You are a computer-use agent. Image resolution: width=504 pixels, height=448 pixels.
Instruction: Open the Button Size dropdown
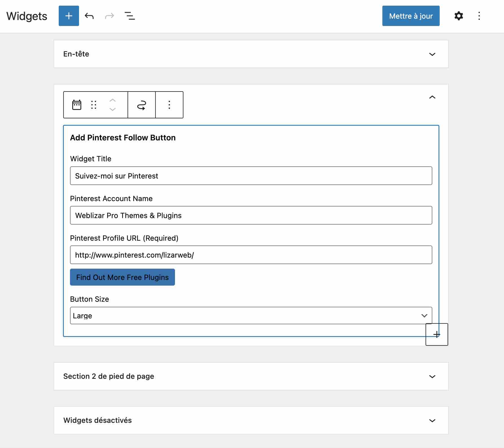(x=251, y=316)
